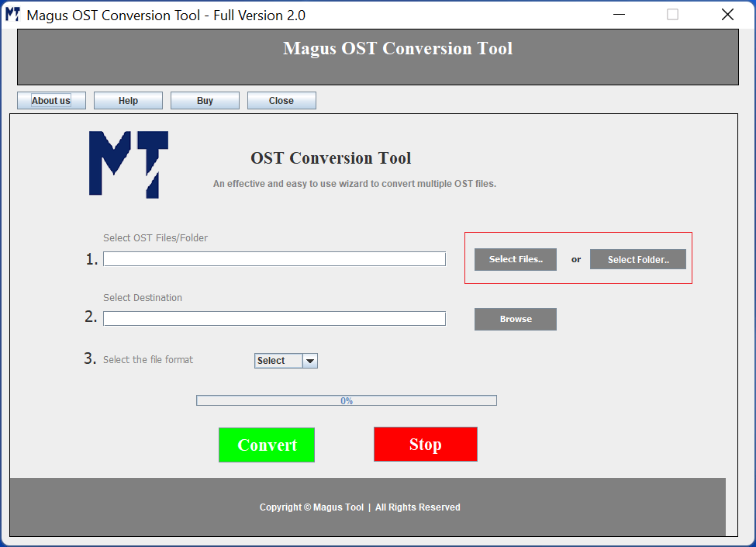
Task: Click the Buy button
Action: [x=205, y=100]
